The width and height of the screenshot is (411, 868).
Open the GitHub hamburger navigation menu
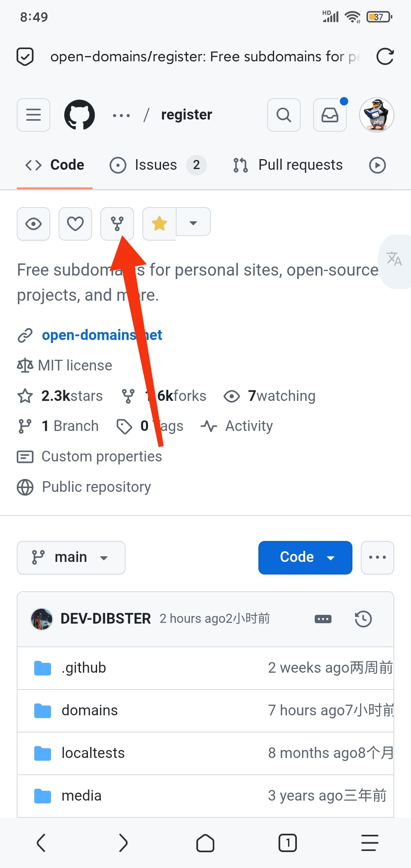(33, 115)
